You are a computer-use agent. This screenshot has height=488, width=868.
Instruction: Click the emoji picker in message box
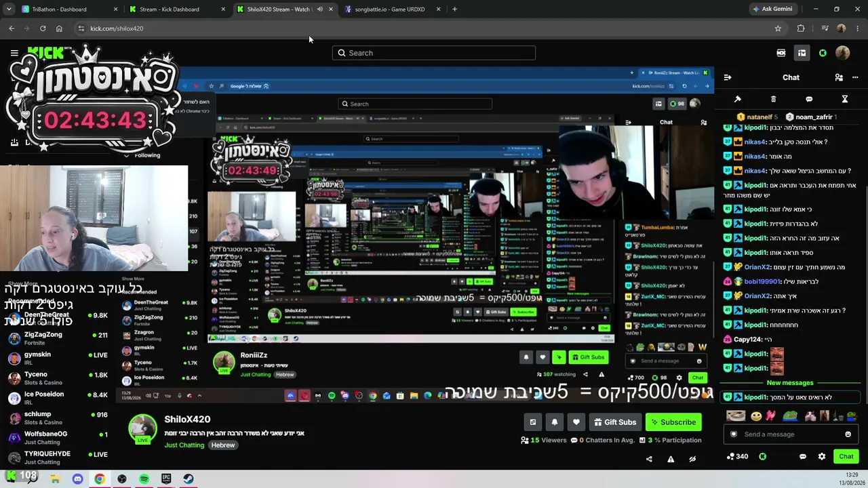pos(848,434)
